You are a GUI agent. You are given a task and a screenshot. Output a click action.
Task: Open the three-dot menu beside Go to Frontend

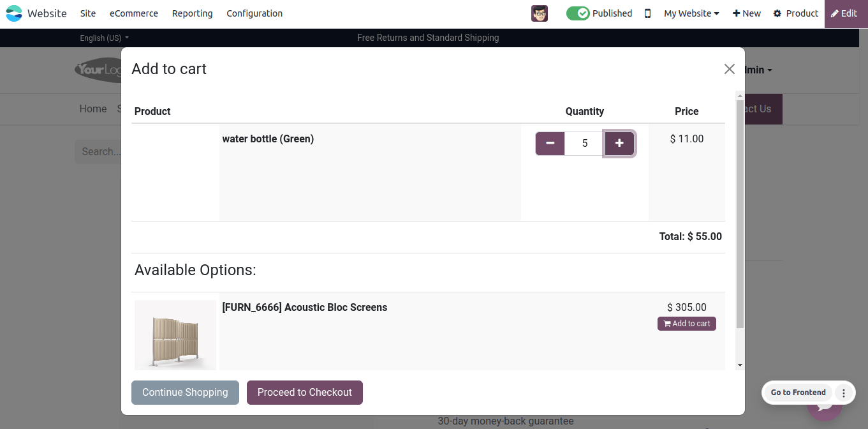point(844,393)
